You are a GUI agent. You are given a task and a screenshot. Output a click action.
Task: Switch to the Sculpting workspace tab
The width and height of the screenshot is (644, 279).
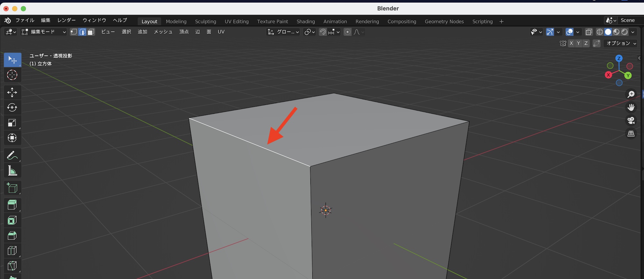click(205, 22)
